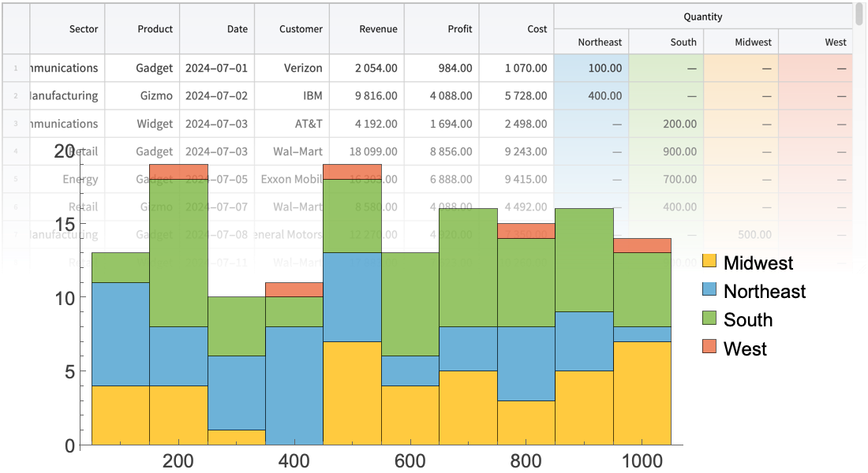The width and height of the screenshot is (868, 473).
Task: Select the West sub-column header
Action: 815,43
